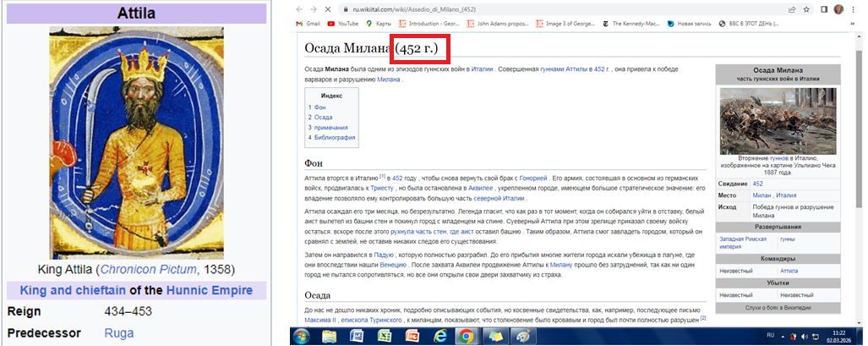Viewport: 868px width, 346px height.
Task: Expand the bookmarks overflow chevron
Action: pos(848,24)
